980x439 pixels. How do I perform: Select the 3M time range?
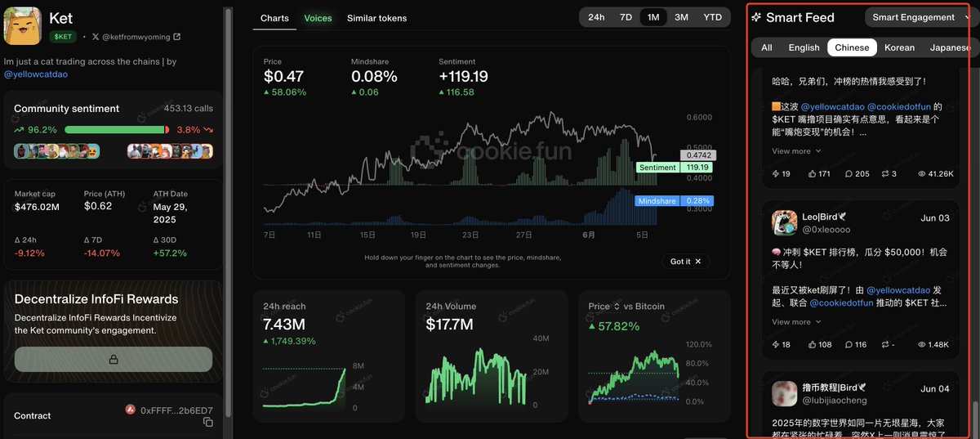(681, 17)
